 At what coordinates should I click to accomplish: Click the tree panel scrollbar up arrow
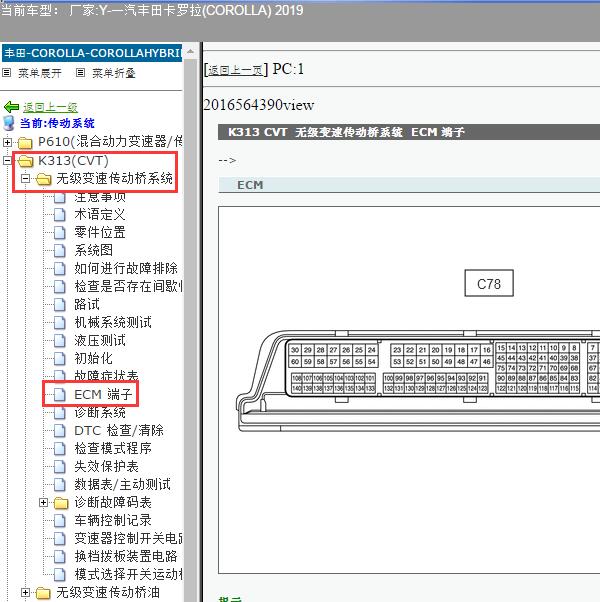point(190,52)
